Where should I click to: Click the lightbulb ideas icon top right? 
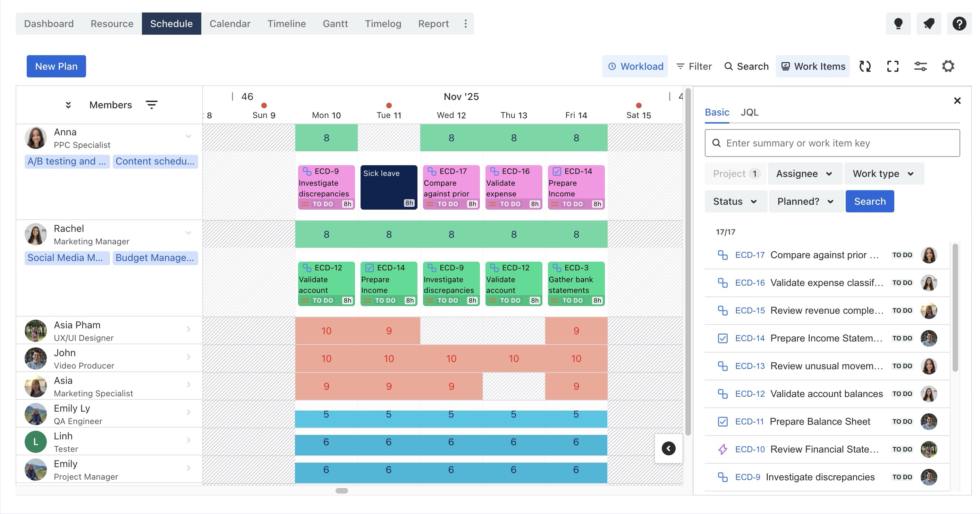click(898, 24)
